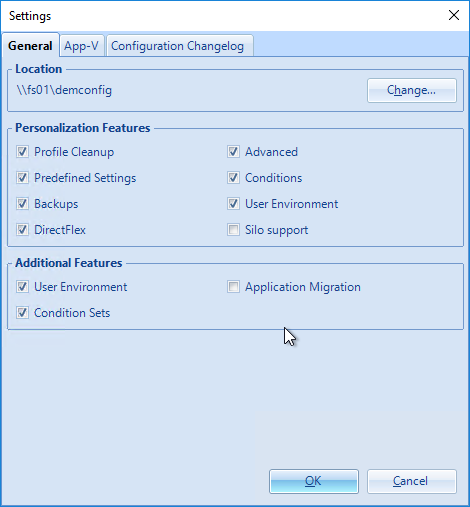Screen dimensions: 470x507
Task: Uncheck the Profile Cleanup checkbox
Action: click(x=22, y=152)
